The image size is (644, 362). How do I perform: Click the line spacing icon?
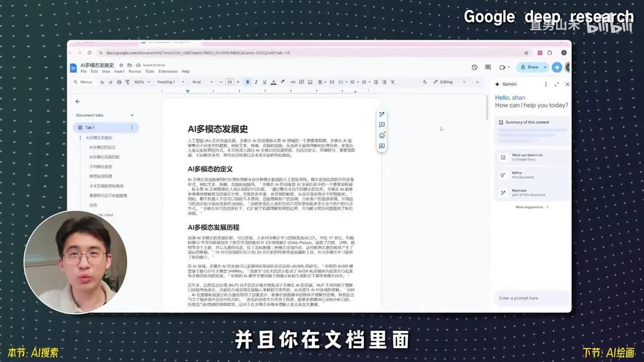point(333,82)
